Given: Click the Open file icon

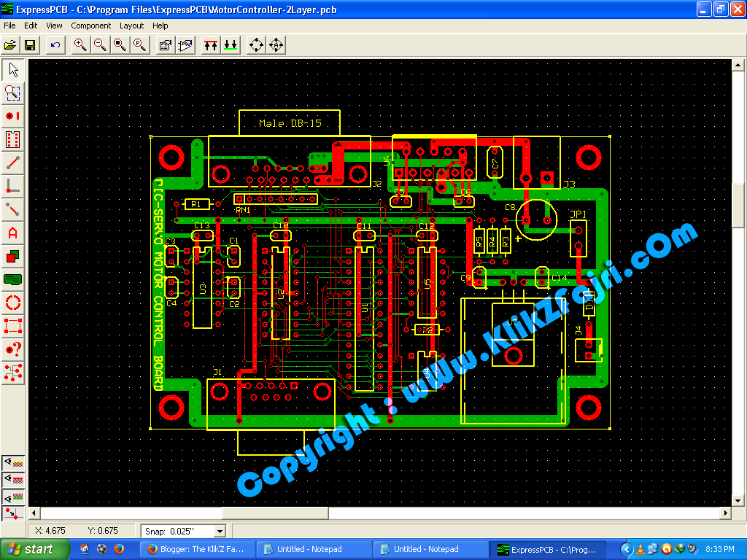Looking at the screenshot, I should [10, 45].
